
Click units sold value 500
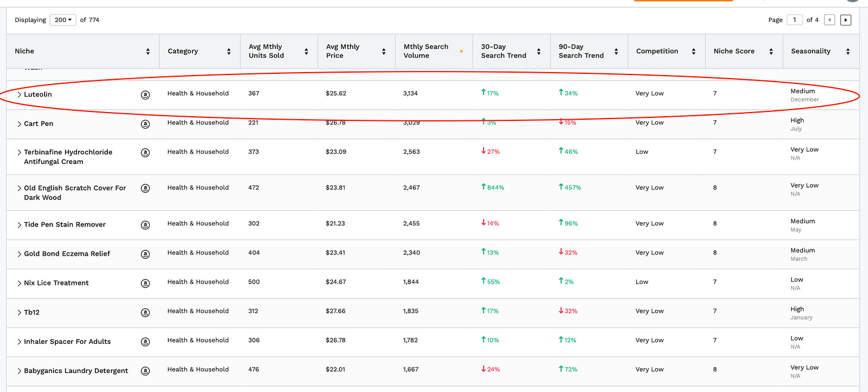pyautogui.click(x=254, y=282)
